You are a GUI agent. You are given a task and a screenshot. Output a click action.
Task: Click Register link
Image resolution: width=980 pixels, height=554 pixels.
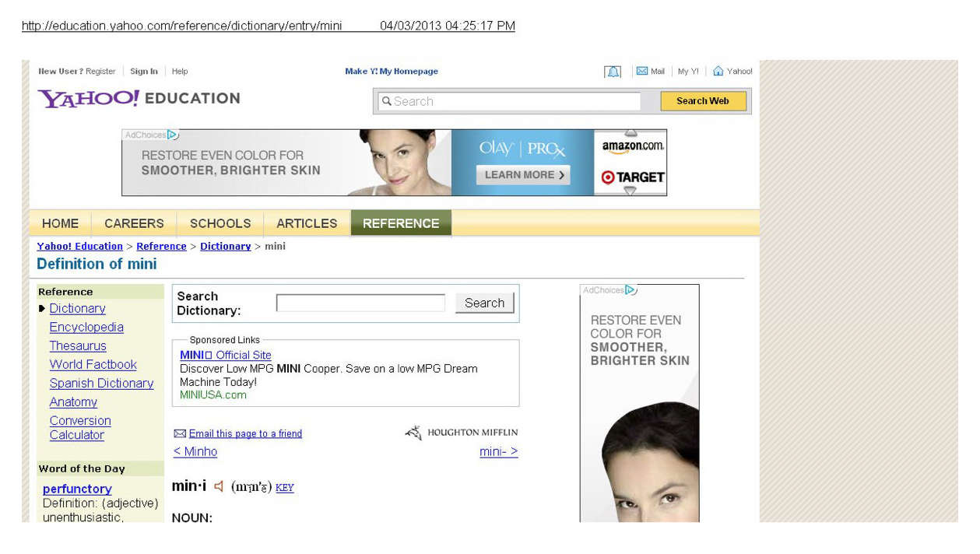[x=100, y=72]
